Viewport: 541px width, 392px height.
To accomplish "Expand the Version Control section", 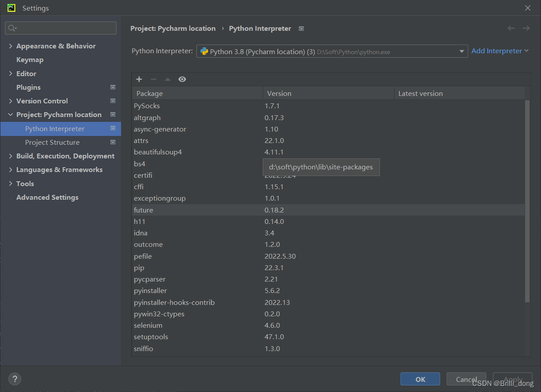I will [x=11, y=101].
